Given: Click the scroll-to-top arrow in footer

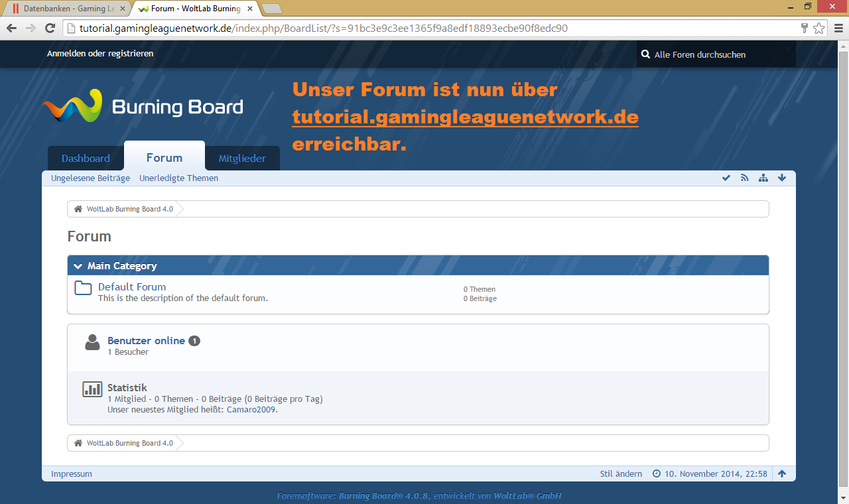Looking at the screenshot, I should 782,473.
